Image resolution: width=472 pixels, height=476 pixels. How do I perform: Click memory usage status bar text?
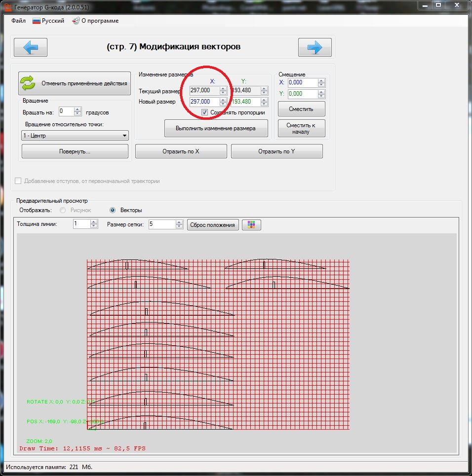click(x=49, y=467)
